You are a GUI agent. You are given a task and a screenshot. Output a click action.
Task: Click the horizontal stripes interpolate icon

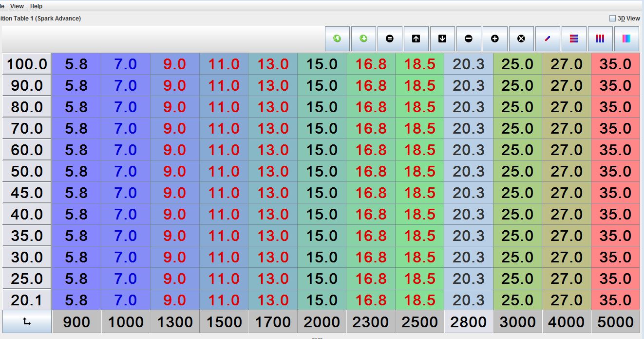[574, 39]
